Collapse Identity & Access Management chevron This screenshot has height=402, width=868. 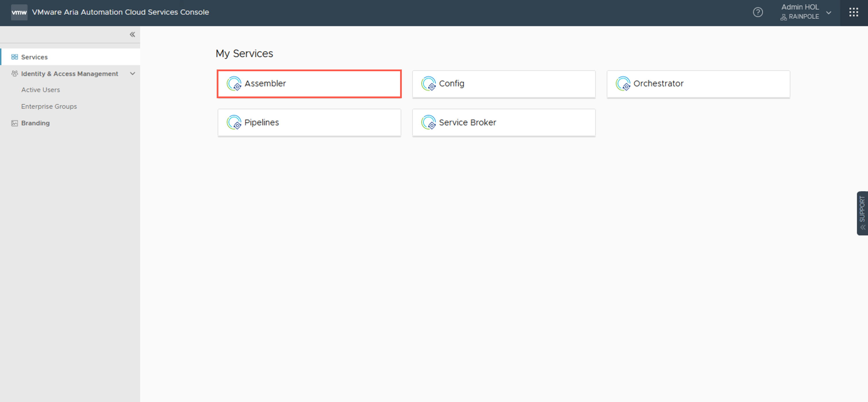coord(132,74)
